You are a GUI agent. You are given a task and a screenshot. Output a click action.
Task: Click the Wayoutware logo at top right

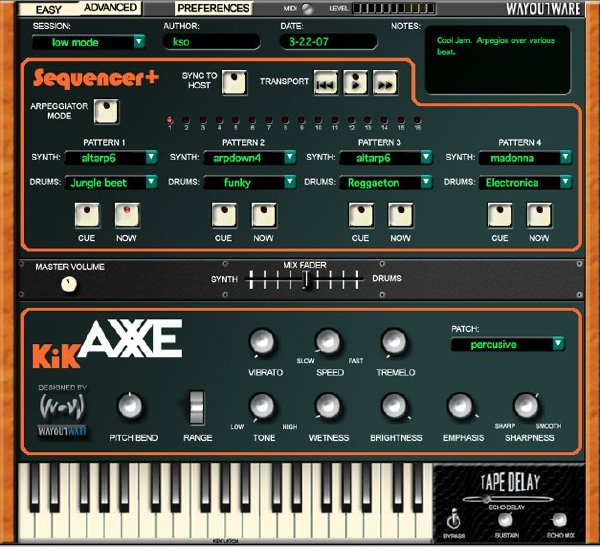[543, 9]
